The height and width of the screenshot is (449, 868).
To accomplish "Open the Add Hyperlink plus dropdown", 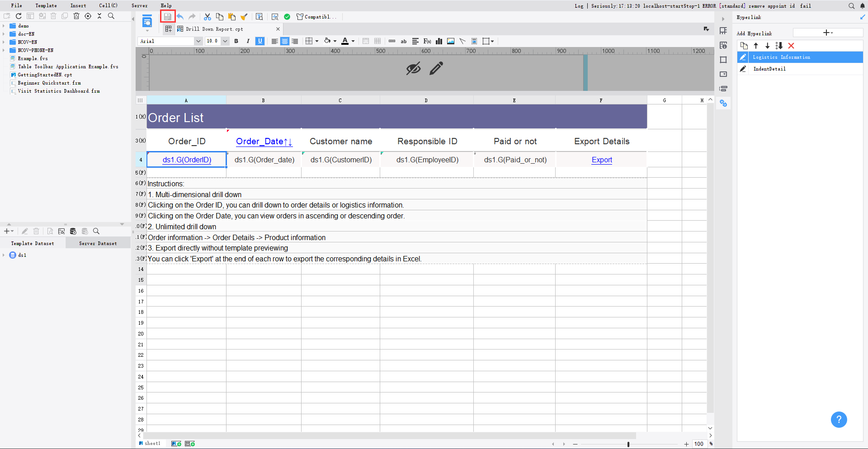I will 828,33.
